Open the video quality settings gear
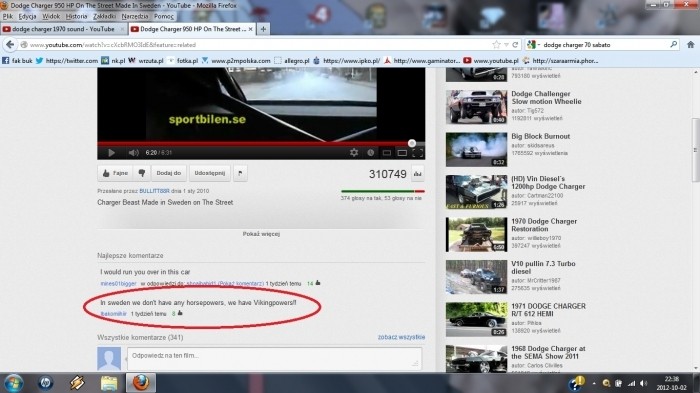 [x=354, y=153]
